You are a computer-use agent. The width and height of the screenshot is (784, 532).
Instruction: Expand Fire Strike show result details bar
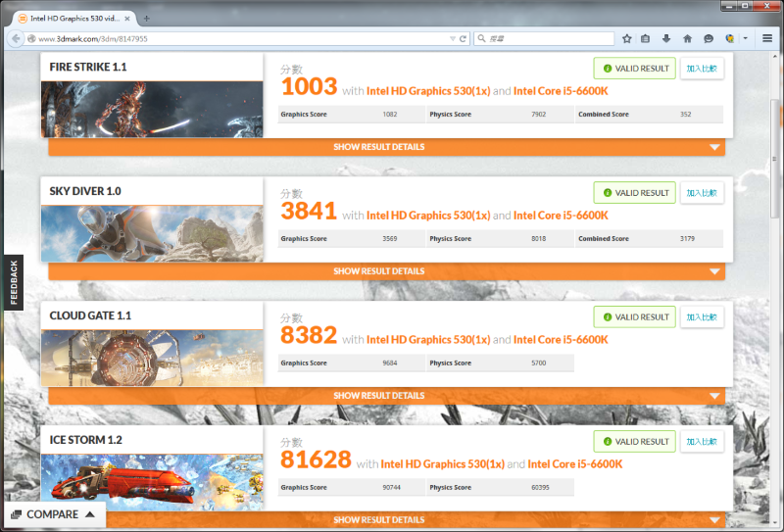pyautogui.click(x=386, y=147)
